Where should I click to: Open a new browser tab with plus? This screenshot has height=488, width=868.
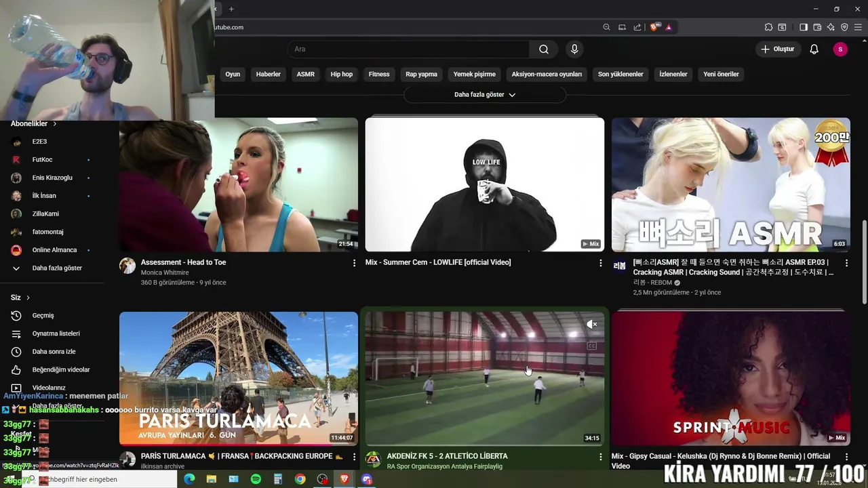(231, 9)
